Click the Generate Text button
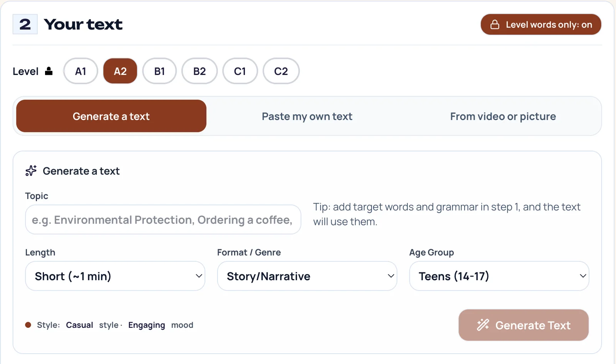 524,325
